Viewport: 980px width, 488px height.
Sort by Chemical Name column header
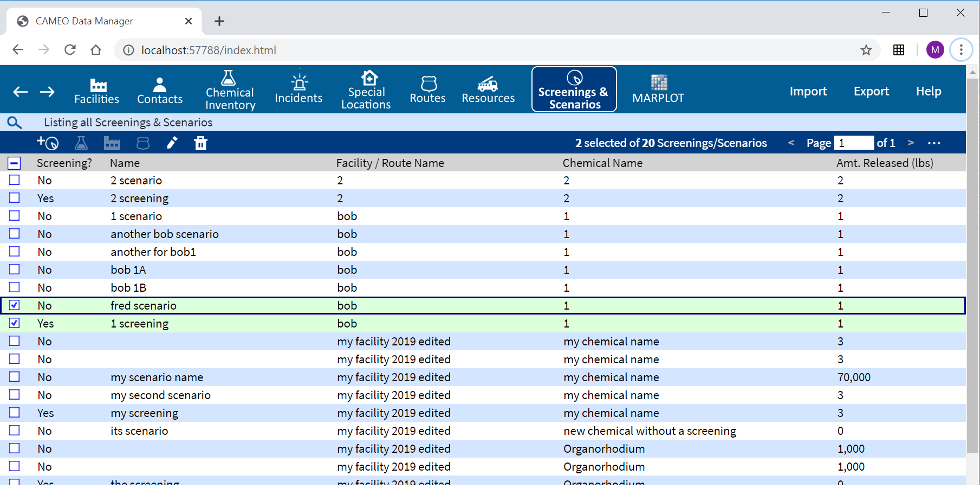(x=602, y=163)
